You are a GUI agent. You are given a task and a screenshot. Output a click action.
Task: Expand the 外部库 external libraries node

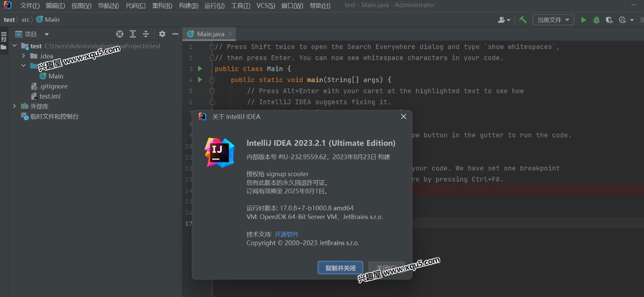pos(15,106)
